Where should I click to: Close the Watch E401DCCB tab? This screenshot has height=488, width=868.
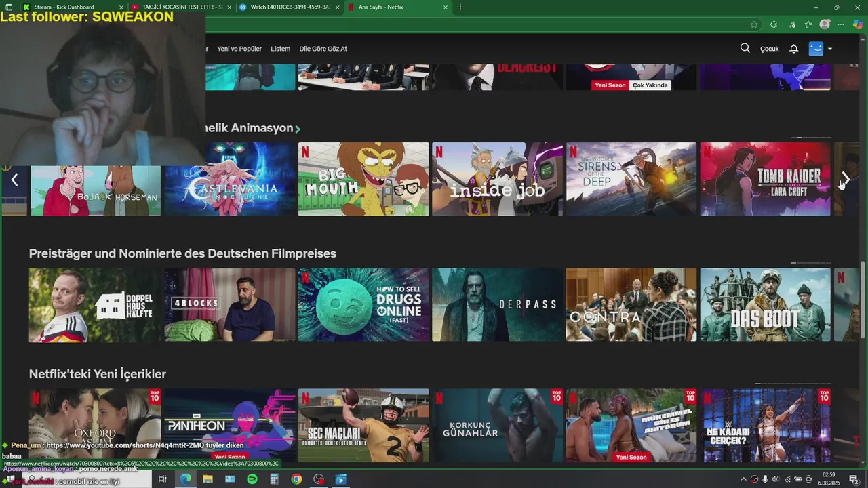click(337, 7)
